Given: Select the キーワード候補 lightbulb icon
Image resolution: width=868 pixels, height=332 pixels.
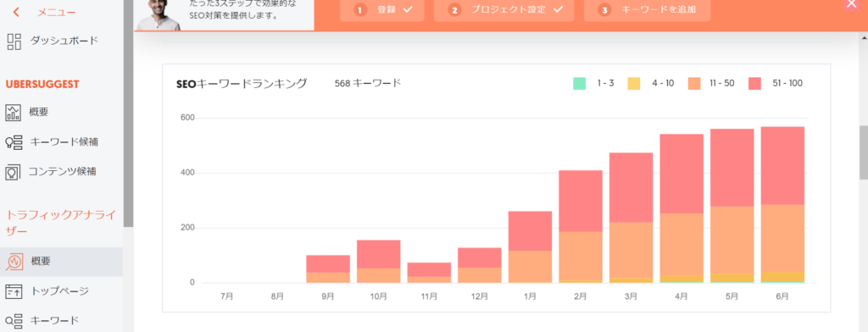Looking at the screenshot, I should (14, 142).
